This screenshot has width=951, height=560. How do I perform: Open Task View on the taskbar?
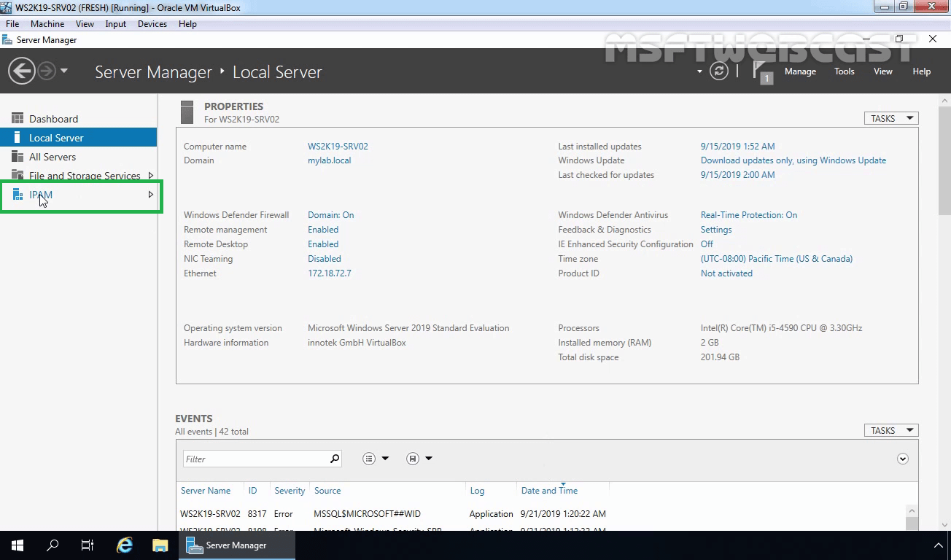[x=88, y=545]
